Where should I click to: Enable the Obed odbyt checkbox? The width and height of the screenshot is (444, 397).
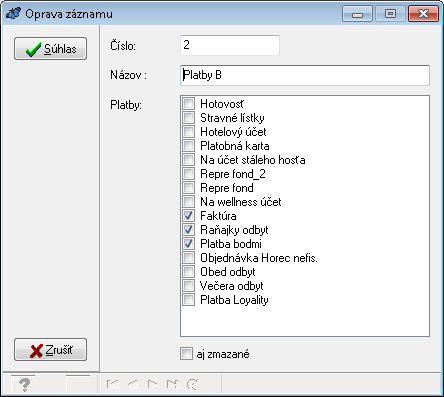point(188,272)
